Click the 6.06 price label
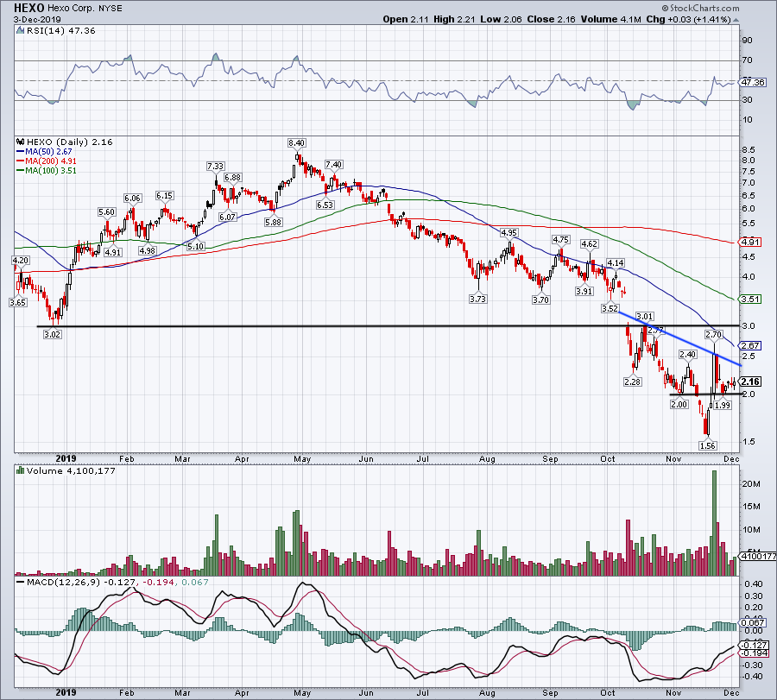 point(132,199)
